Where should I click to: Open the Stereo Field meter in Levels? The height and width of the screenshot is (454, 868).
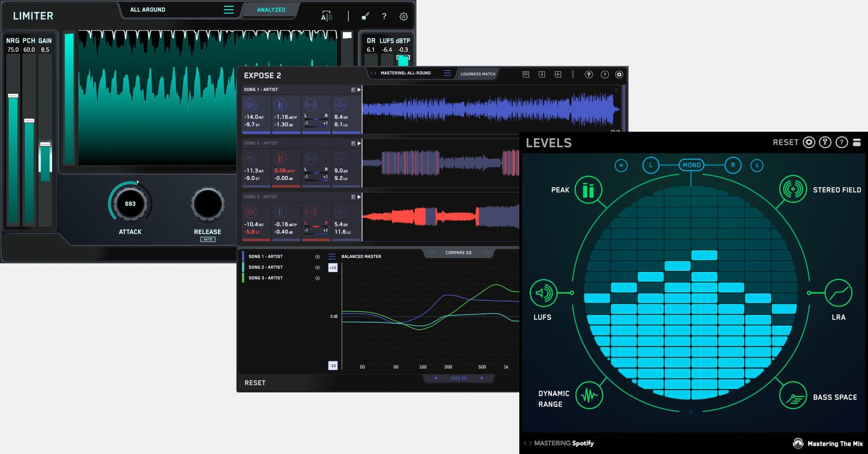[792, 189]
